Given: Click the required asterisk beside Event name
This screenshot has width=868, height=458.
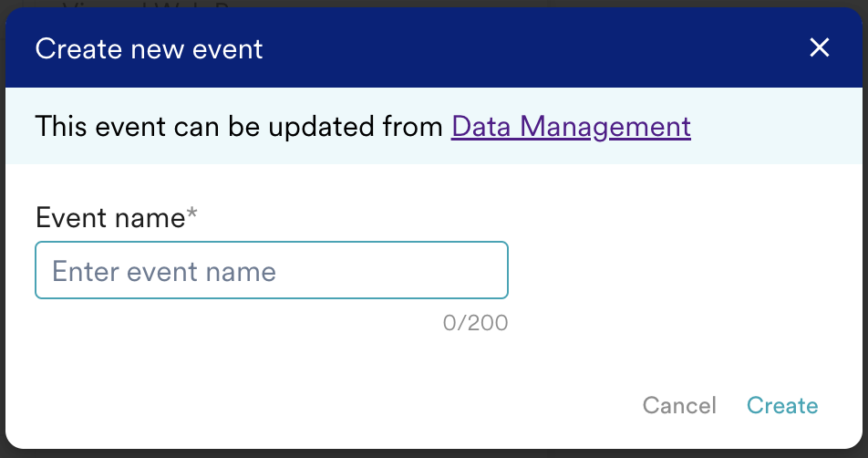Looking at the screenshot, I should pos(192,216).
